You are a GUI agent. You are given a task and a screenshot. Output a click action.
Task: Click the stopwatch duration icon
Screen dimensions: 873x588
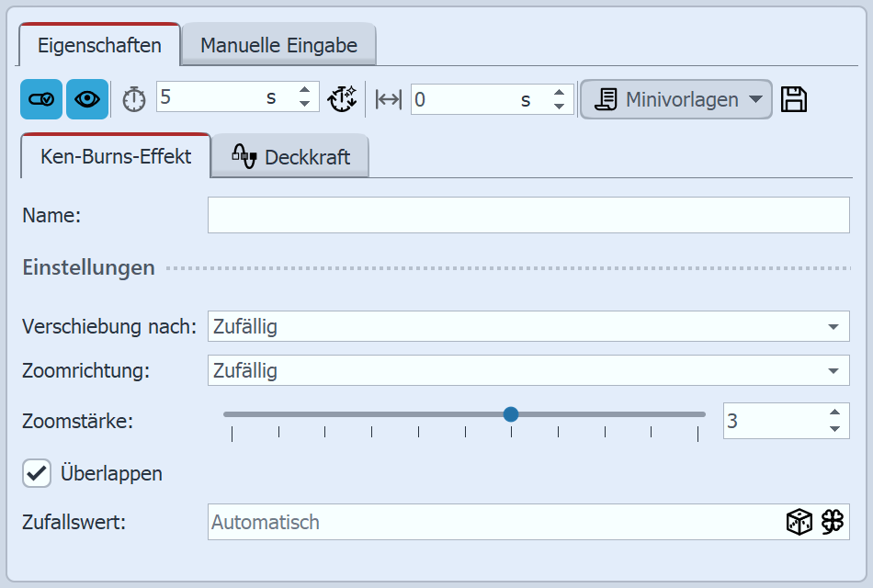pos(134,99)
